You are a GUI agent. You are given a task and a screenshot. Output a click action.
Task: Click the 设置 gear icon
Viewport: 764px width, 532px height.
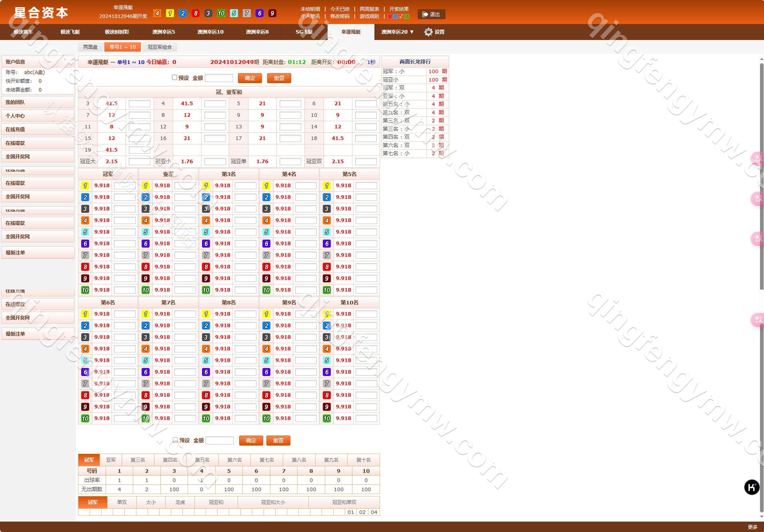(428, 32)
